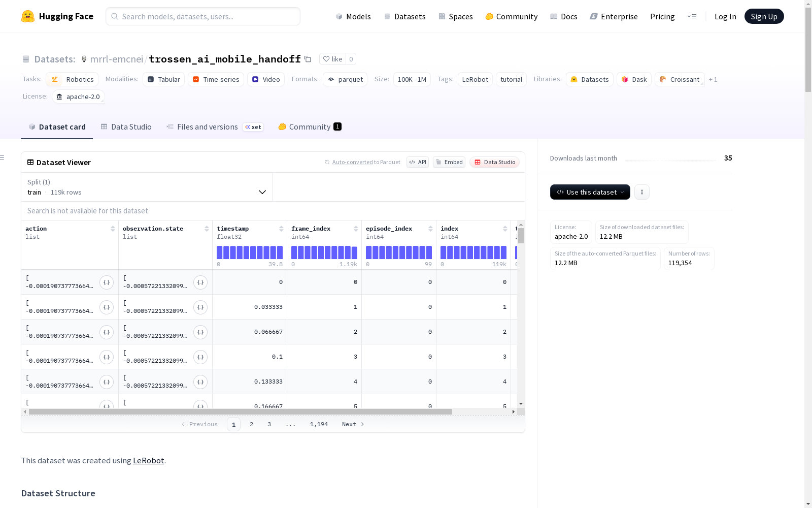
Task: Click the Embed button
Action: pos(449,162)
